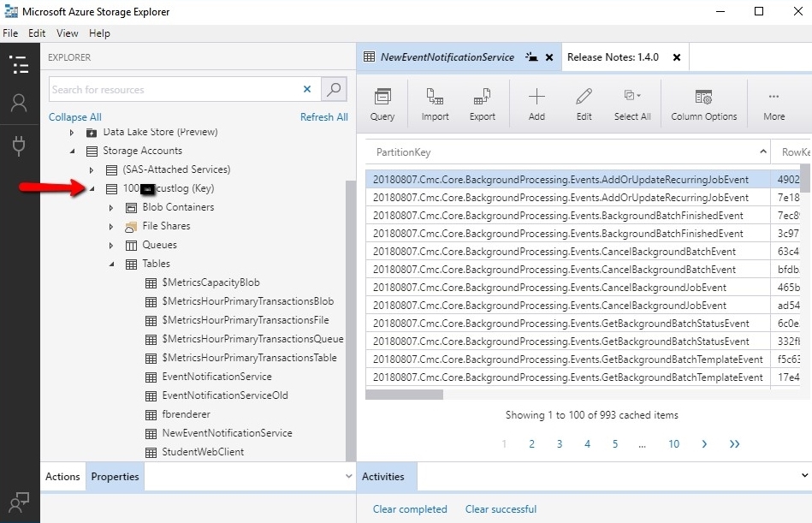
Task: Open the Edit menu
Action: click(36, 33)
